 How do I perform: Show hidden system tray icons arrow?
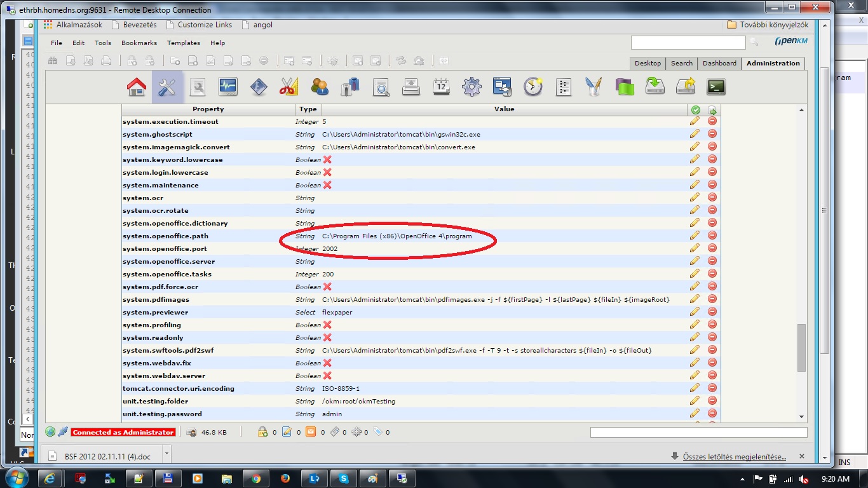[x=743, y=478]
